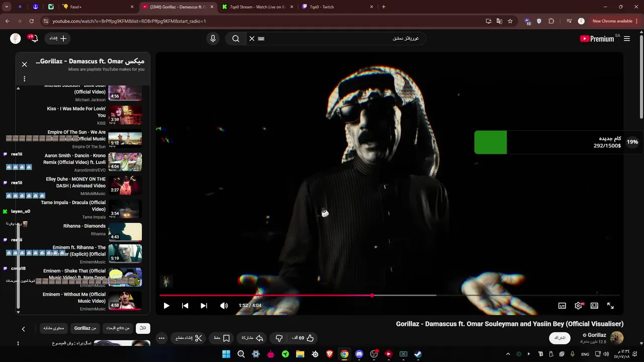Subscribe to the Gorillaz channel

[x=559, y=338]
